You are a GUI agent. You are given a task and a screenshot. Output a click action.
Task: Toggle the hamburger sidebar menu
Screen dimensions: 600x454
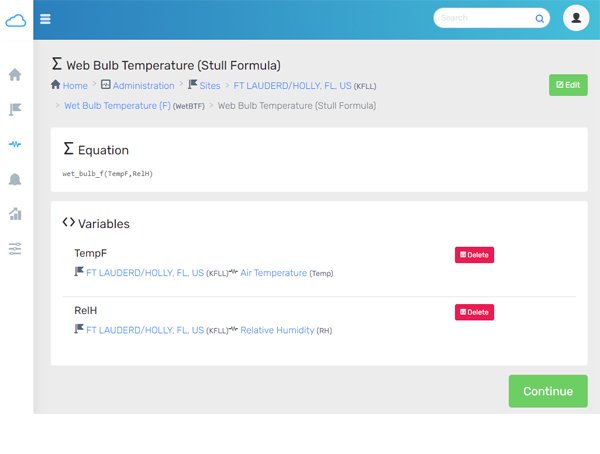(45, 18)
